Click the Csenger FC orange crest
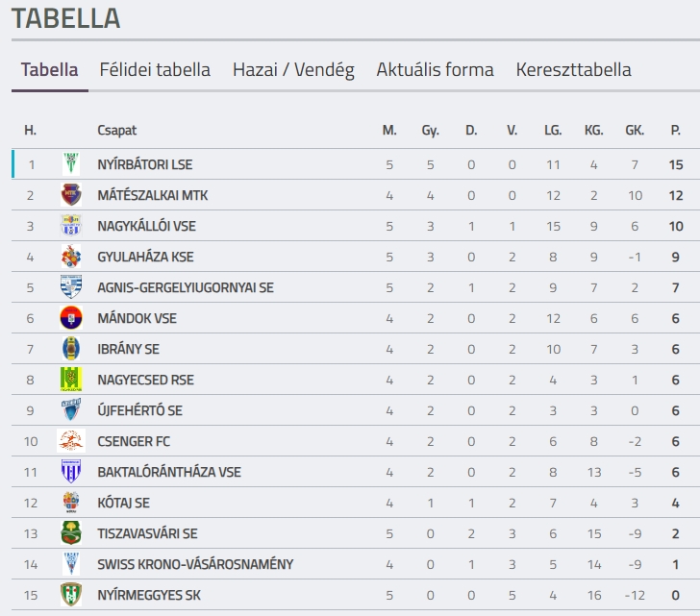Viewport: 700px width, 616px height. click(x=71, y=441)
